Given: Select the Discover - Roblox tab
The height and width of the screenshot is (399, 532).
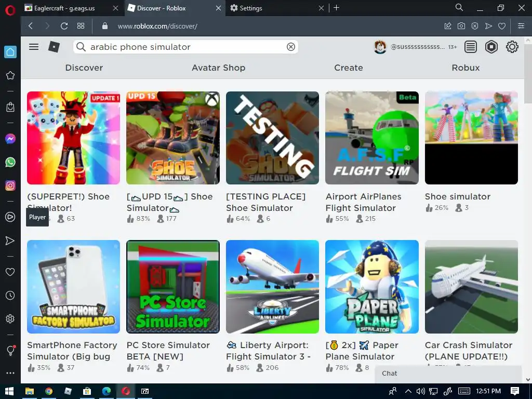Looking at the screenshot, I should click(x=162, y=8).
